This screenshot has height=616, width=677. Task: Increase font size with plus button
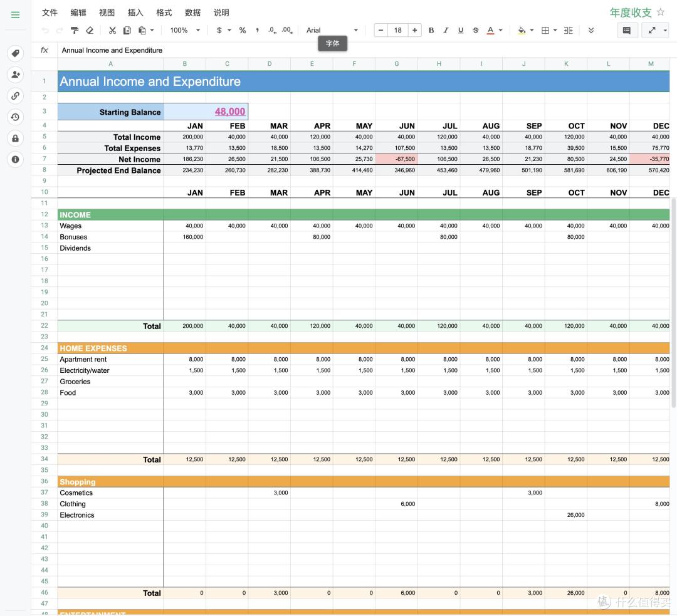414,30
